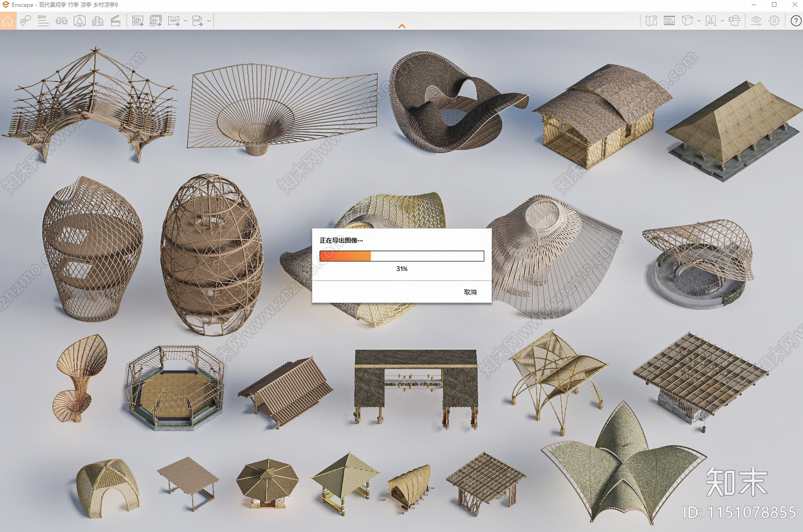Toggle the minimap icon
The height and width of the screenshot is (532, 803).
tap(651, 21)
